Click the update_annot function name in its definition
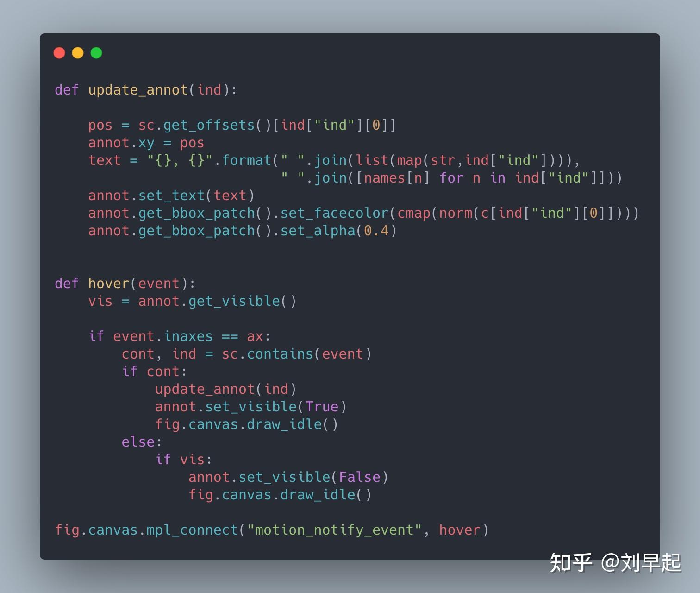Viewport: 700px width, 593px height. point(138,90)
